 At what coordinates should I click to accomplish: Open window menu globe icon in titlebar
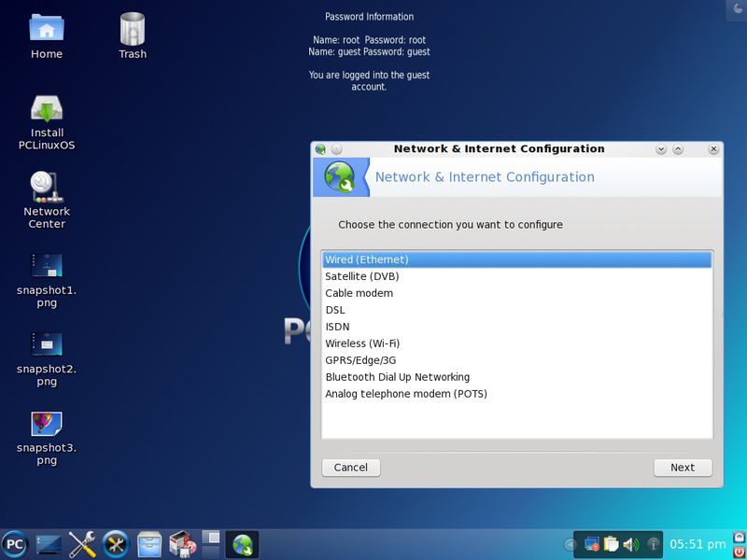click(320, 149)
